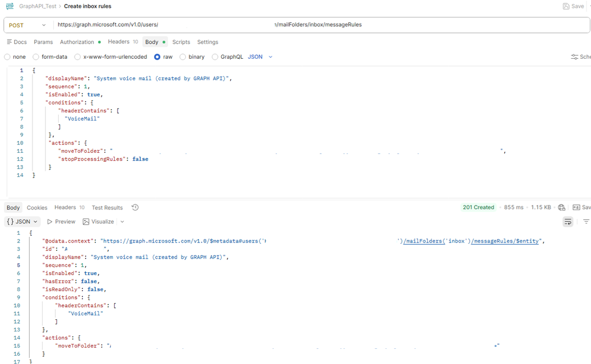Select the response Body tab

13,208
